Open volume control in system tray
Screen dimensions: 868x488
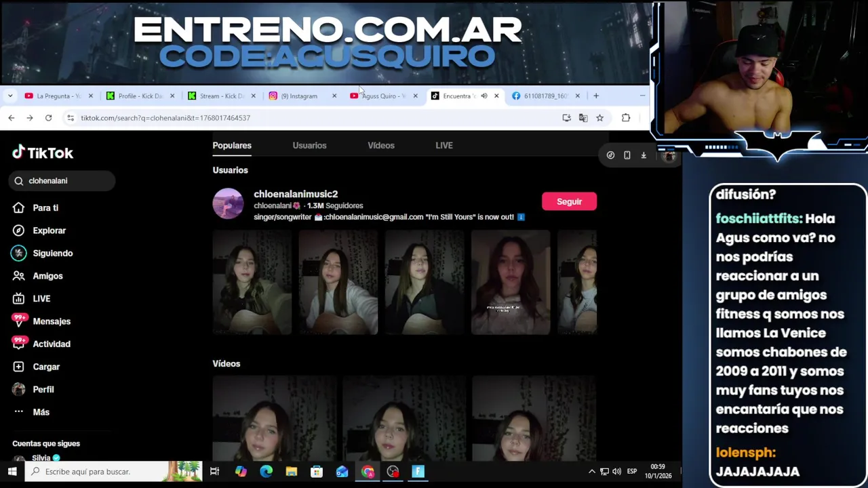[x=616, y=472]
